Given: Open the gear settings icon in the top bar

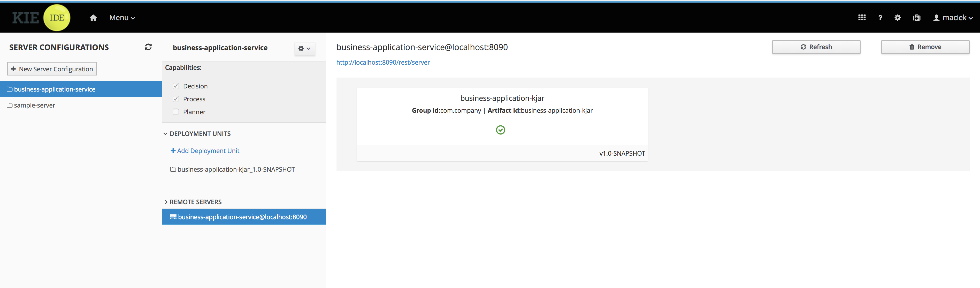Looking at the screenshot, I should coord(898,18).
